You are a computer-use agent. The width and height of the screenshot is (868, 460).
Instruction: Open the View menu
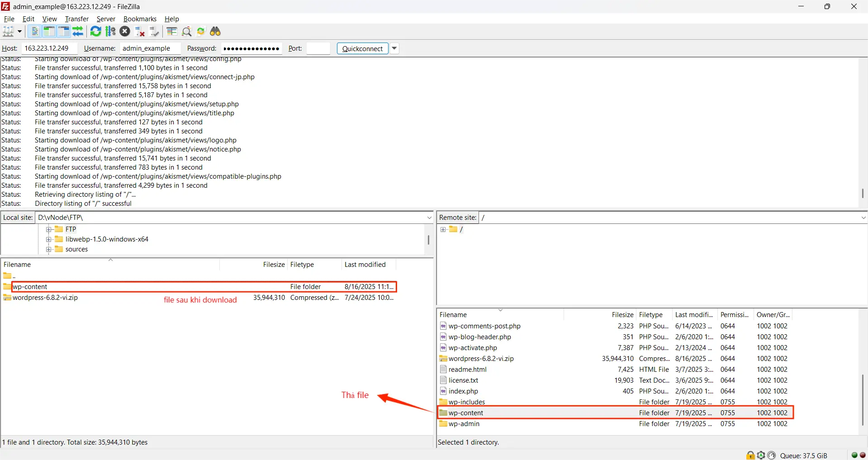pos(49,19)
